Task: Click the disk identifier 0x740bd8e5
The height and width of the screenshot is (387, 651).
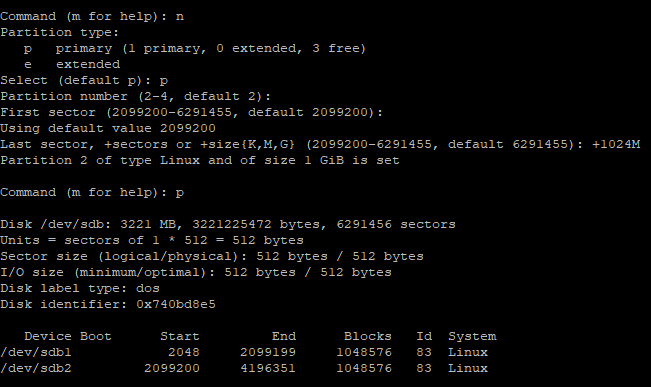Action: [176, 304]
